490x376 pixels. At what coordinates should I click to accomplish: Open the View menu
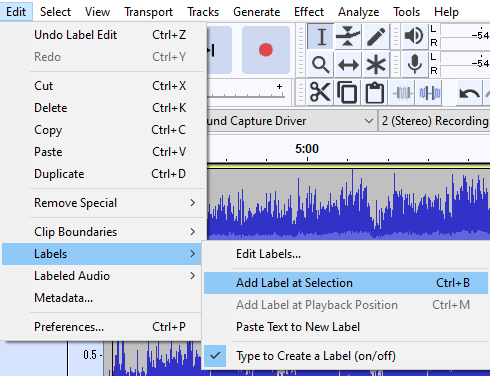[97, 12]
